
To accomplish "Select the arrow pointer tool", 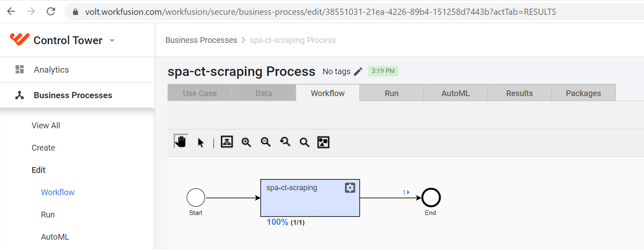I will pos(201,143).
